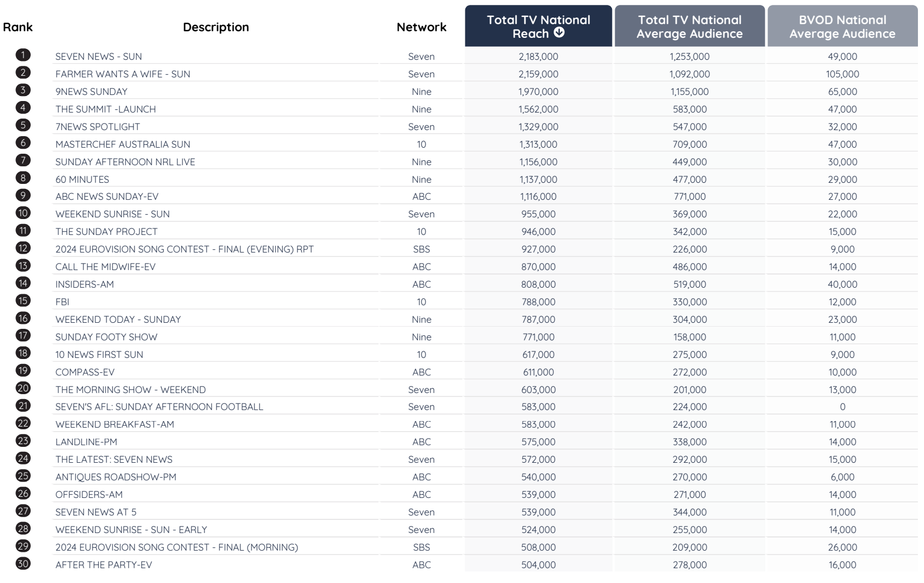Click the rank 21 badge
This screenshot has width=924, height=583.
pos(23,406)
